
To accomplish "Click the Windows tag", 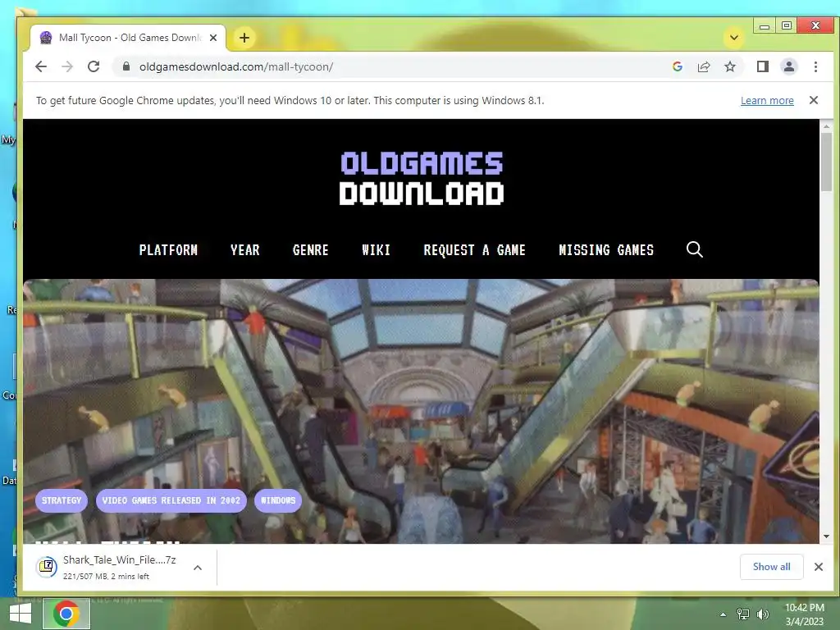I will click(x=278, y=500).
